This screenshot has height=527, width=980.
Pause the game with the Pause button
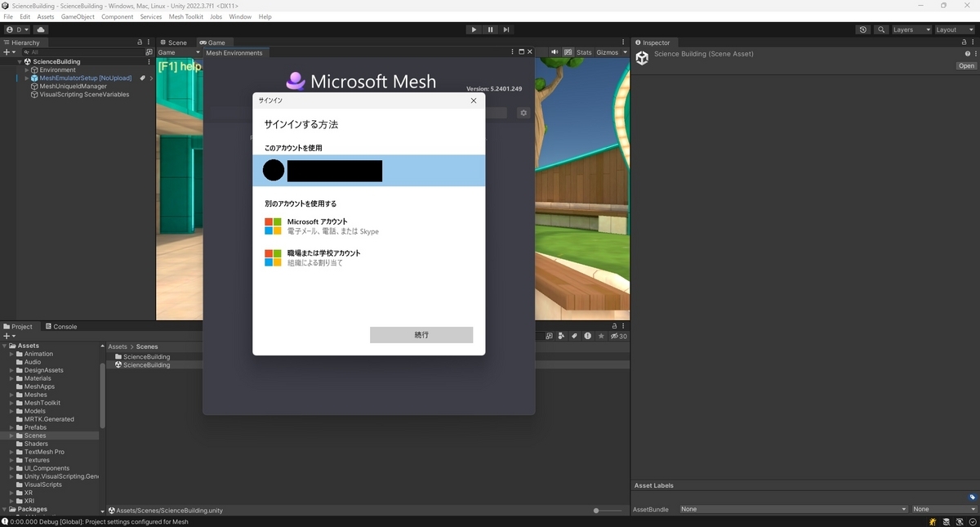coord(490,29)
